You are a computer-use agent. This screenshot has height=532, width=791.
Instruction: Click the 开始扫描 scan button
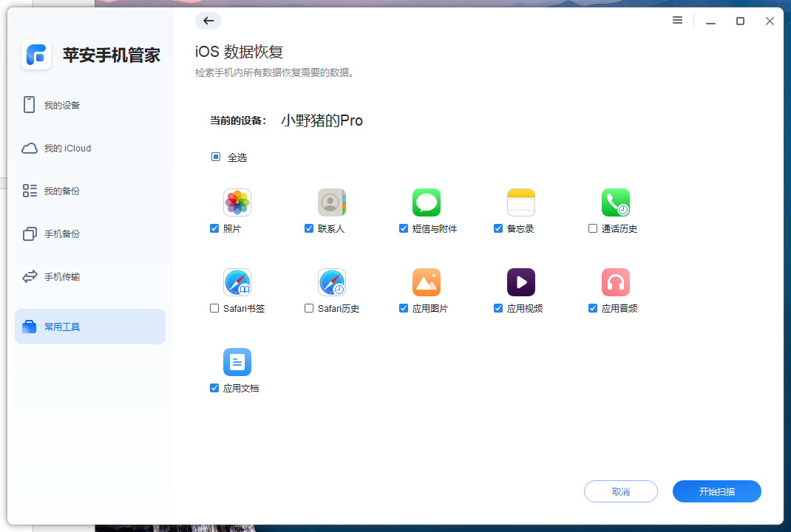716,491
